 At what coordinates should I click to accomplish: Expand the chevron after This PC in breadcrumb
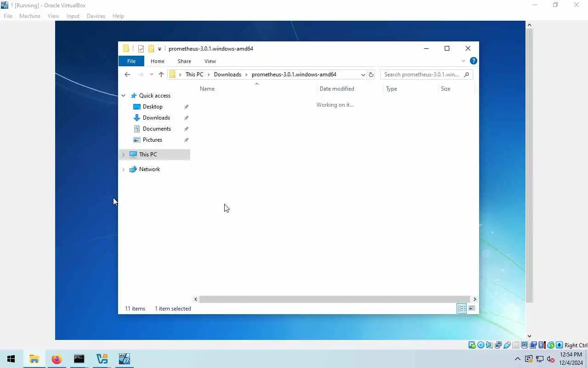click(209, 75)
